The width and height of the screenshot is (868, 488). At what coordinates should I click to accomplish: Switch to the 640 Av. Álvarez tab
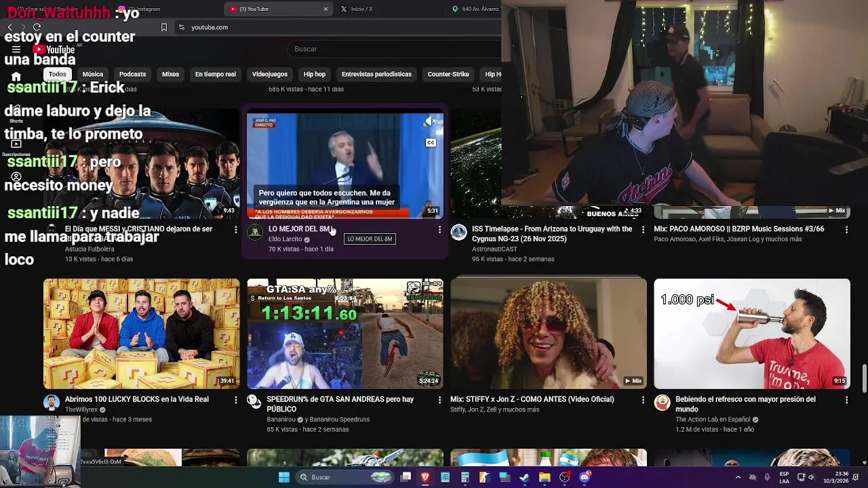point(475,9)
